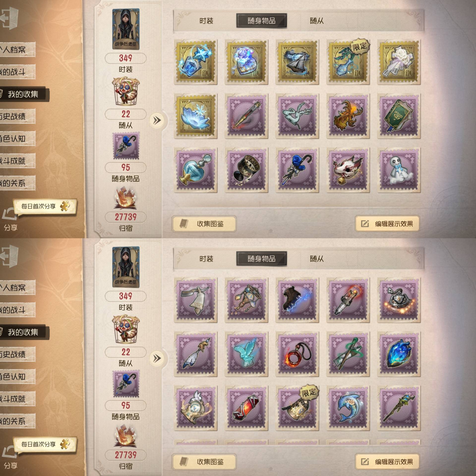The image size is (476, 476).
Task: Select the green book accessory
Action: (399, 116)
